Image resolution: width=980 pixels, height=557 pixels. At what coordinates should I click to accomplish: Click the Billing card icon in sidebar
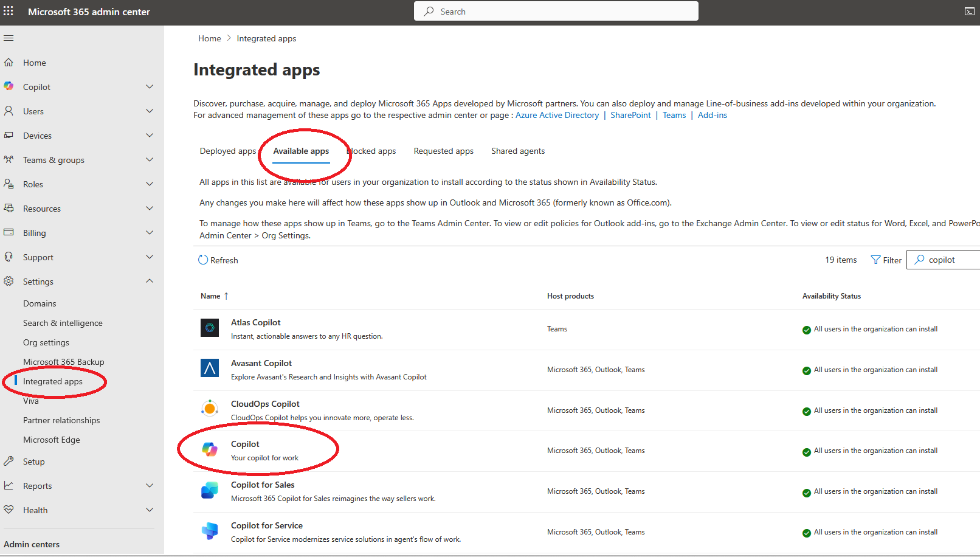(9, 232)
